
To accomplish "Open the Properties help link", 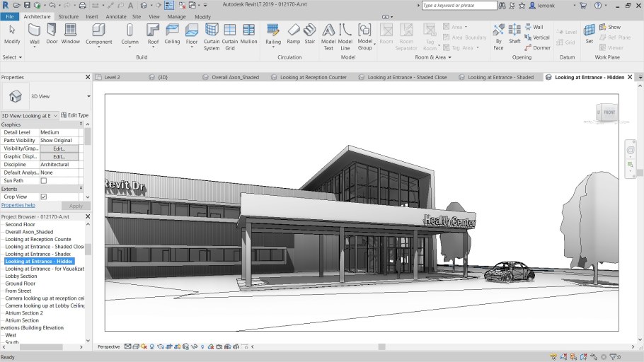I will click(18, 205).
